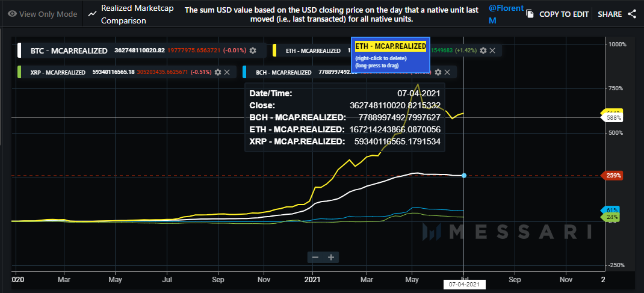Click the white BTC color swatch
This screenshot has height=293, width=644.
[x=19, y=51]
